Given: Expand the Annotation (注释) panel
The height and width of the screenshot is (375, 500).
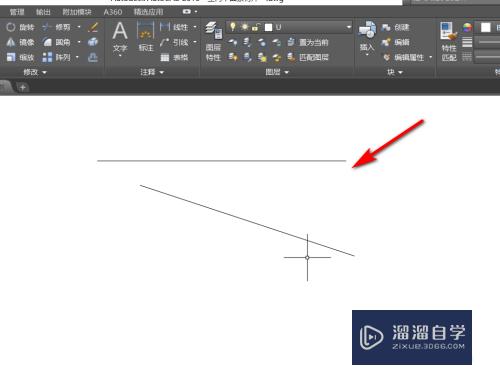Looking at the screenshot, I should pyautogui.click(x=152, y=72).
